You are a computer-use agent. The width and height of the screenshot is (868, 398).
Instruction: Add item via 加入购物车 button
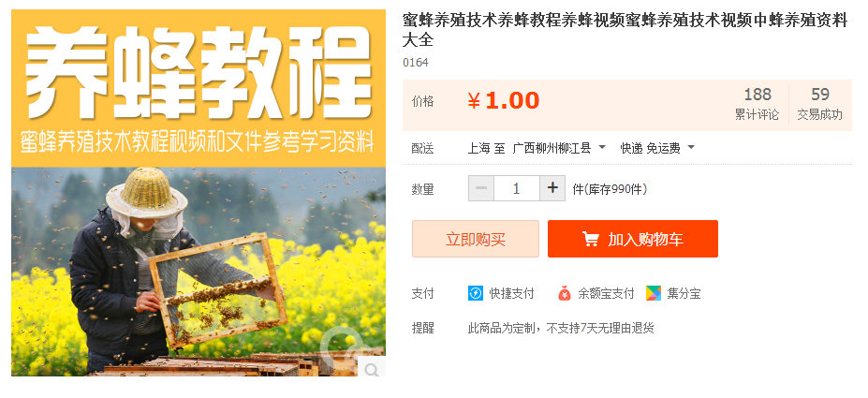tap(633, 239)
